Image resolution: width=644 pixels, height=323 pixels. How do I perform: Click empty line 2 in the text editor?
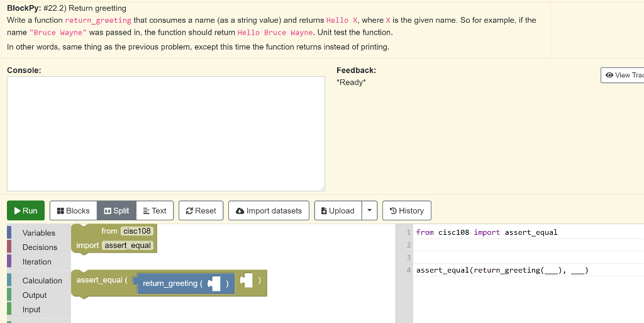tap(528, 245)
